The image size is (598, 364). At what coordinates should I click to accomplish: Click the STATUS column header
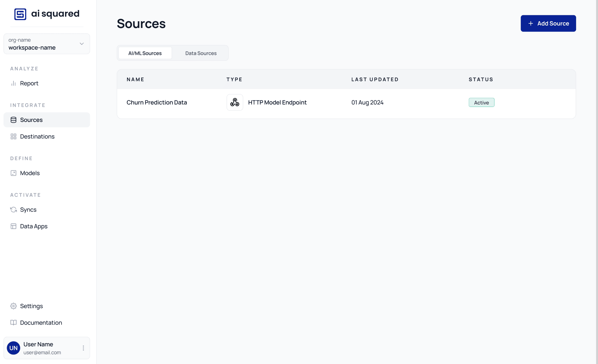pos(481,80)
